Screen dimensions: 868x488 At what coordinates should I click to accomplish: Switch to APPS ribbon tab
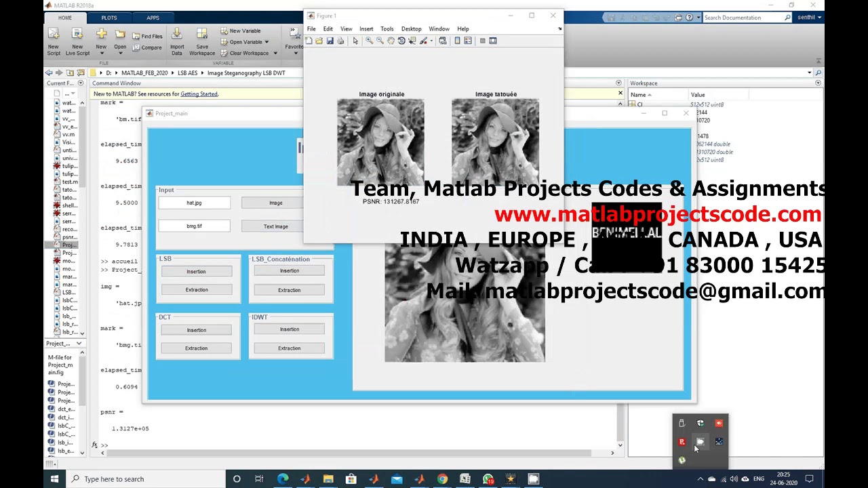tap(153, 18)
